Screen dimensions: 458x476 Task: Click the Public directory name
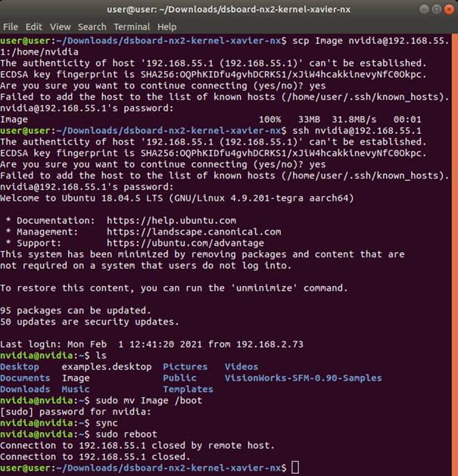coord(179,378)
